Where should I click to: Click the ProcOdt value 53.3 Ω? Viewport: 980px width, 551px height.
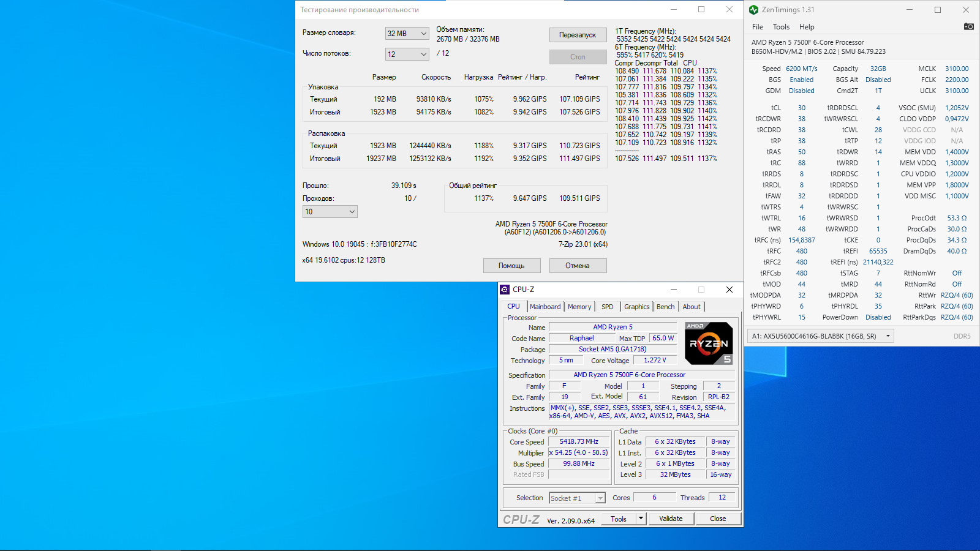click(957, 218)
